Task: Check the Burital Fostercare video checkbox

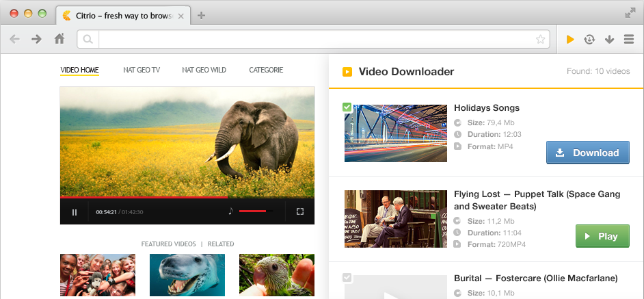Action: click(347, 277)
